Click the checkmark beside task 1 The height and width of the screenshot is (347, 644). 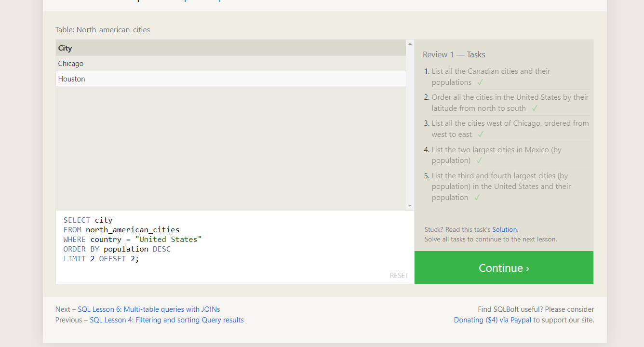tap(480, 82)
